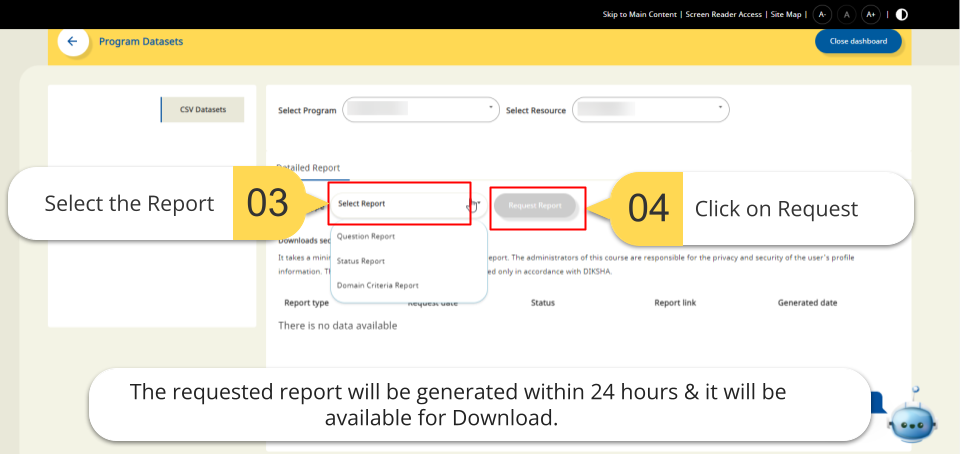Select Domain Criteria Report option

[x=377, y=285]
